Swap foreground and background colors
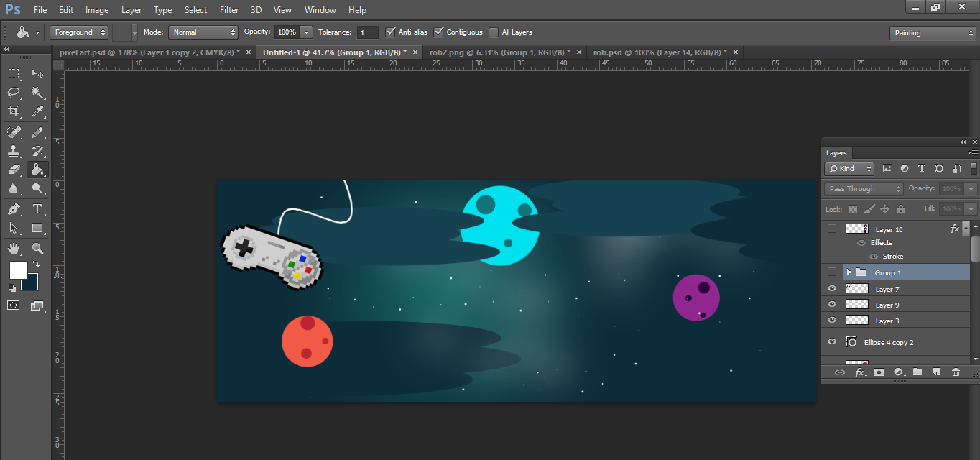Screen dimensions: 980x460 (x=36, y=264)
